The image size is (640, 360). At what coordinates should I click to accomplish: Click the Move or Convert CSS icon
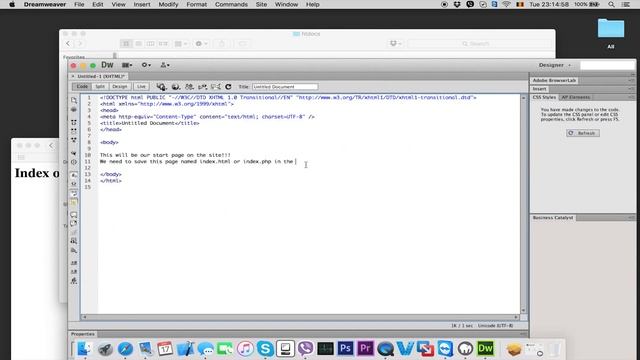74,250
